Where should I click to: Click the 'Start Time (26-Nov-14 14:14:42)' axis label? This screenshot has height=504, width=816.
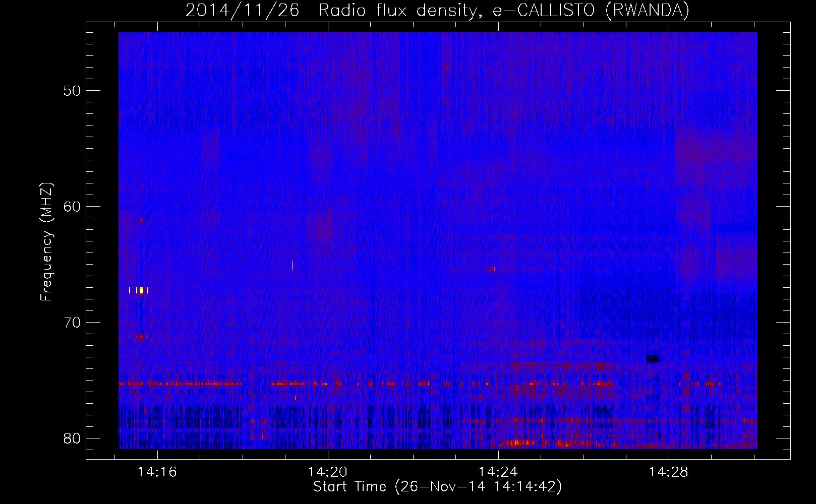pyautogui.click(x=437, y=487)
